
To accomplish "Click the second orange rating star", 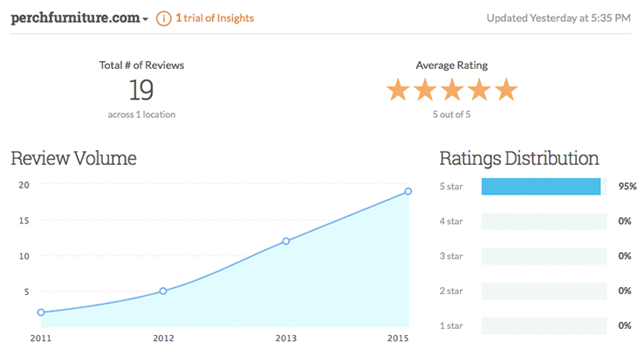I will pos(426,90).
